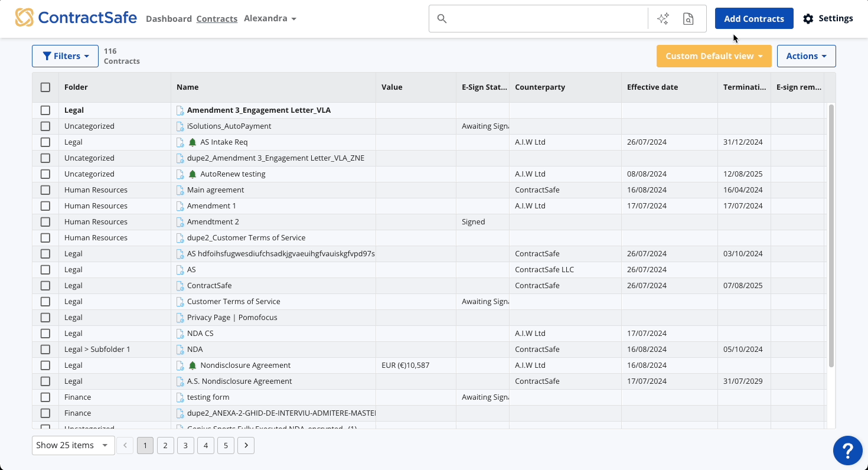The image size is (868, 470).
Task: Open the Amendment 3_Engagement Letter_VLA contract
Action: [259, 110]
